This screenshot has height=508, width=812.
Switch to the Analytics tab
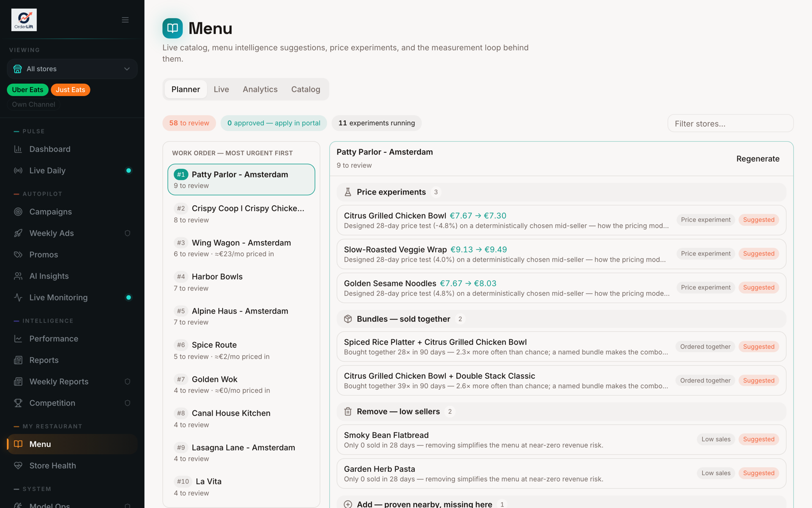260,89
